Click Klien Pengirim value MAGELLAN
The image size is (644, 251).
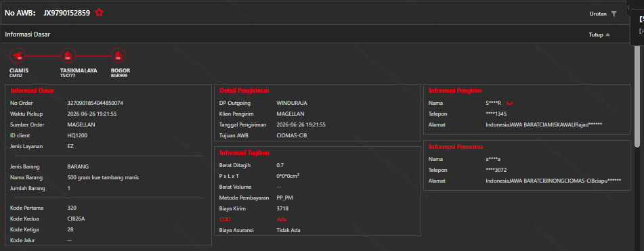pyautogui.click(x=291, y=114)
